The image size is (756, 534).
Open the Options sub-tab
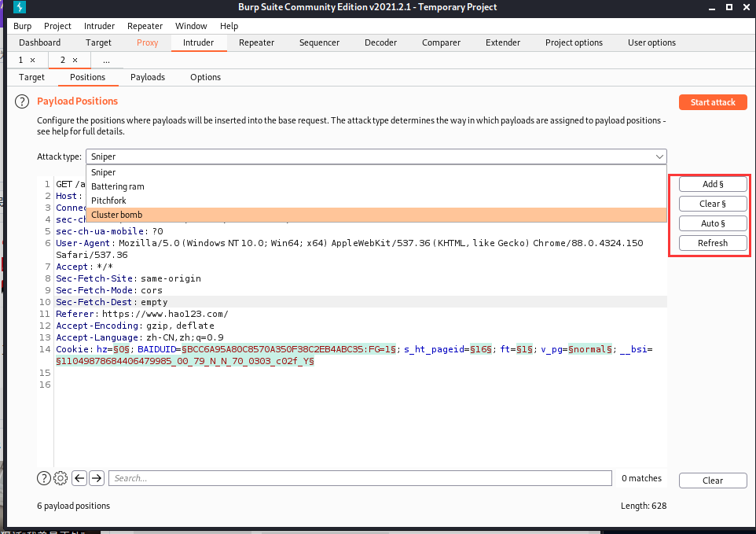[205, 77]
